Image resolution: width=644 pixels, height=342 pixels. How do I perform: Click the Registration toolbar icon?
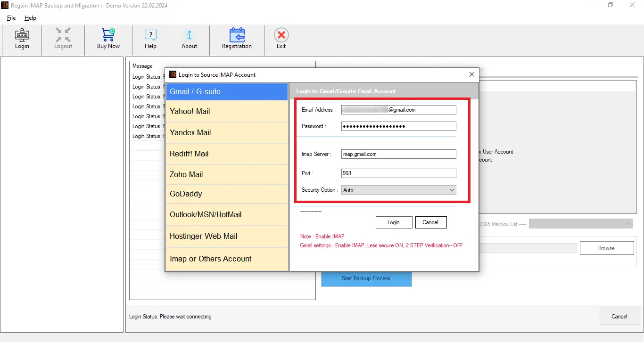point(237,35)
